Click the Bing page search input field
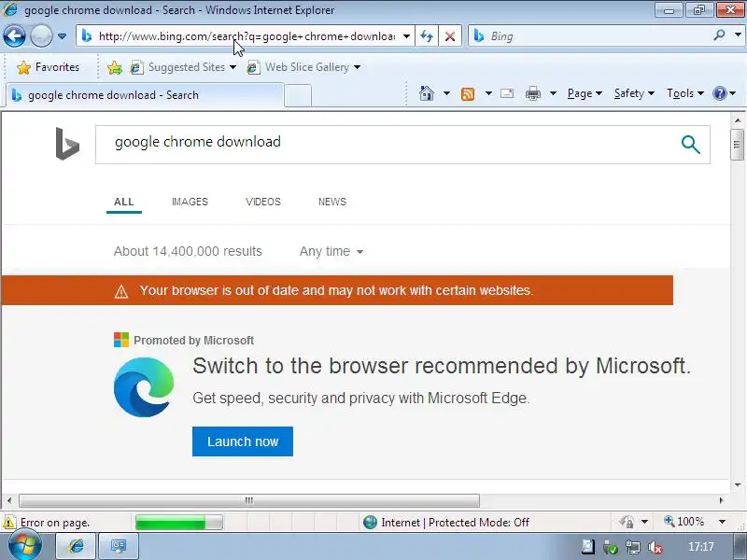Screen dimensions: 747x560 click(386, 145)
